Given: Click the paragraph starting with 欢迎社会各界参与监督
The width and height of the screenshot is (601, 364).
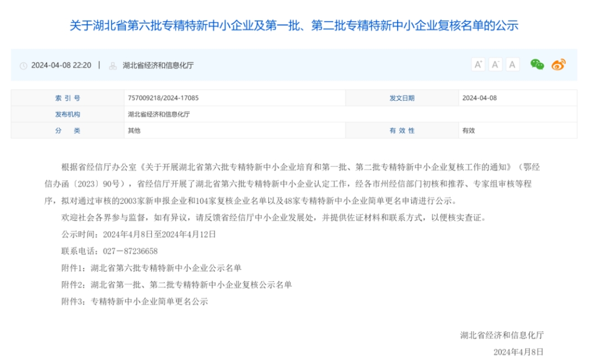Looking at the screenshot, I should click(x=275, y=217).
